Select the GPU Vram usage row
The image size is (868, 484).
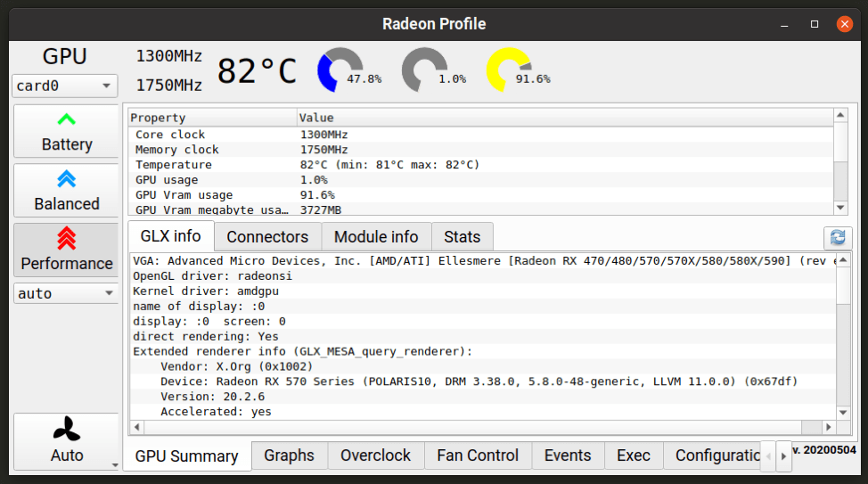tap(480, 195)
